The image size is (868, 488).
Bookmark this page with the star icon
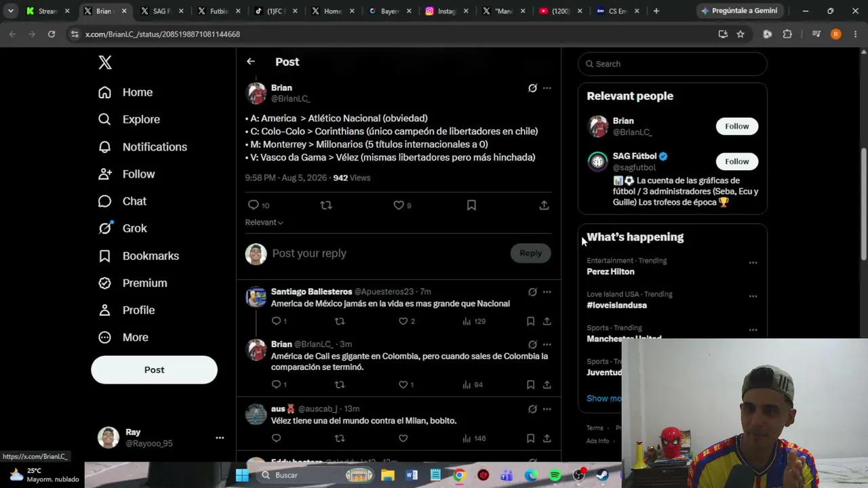741,34
